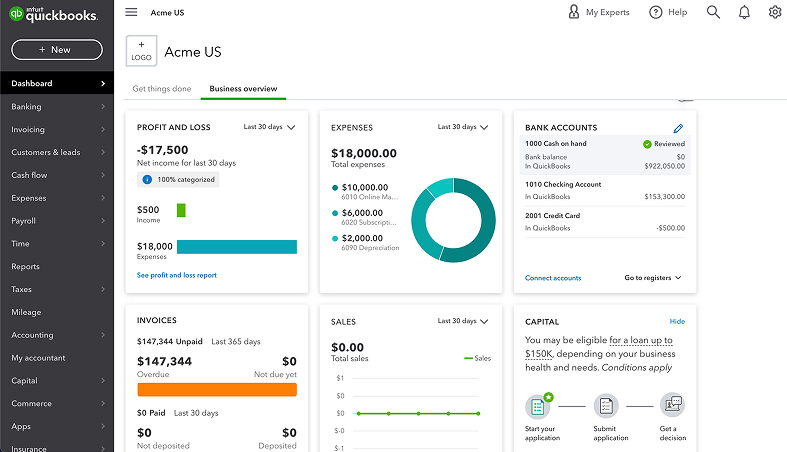Click the New button

point(57,50)
